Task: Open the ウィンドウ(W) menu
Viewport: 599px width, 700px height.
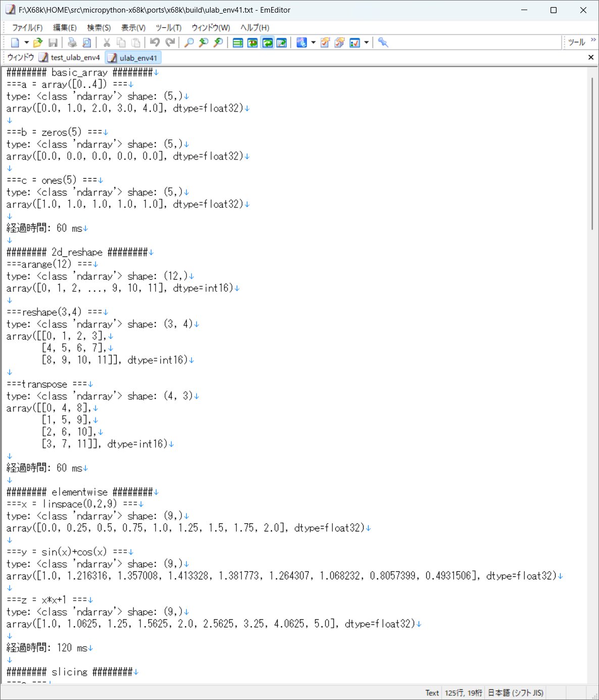Action: click(x=211, y=28)
